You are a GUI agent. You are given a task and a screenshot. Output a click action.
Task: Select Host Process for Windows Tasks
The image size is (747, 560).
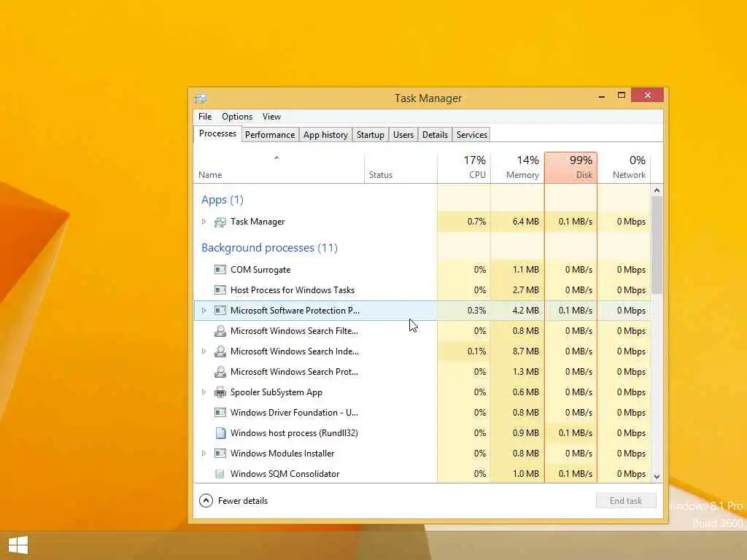(422, 290)
